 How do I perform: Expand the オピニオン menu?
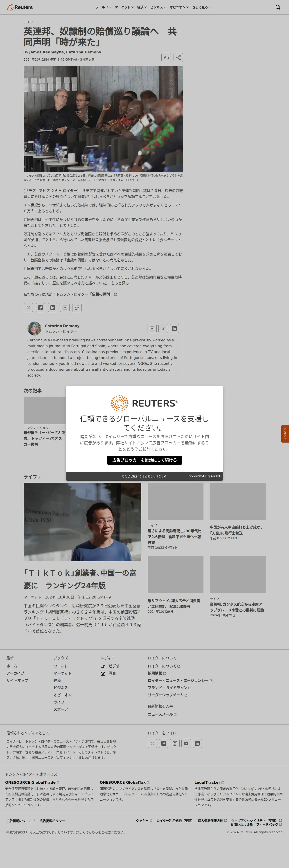tap(179, 7)
